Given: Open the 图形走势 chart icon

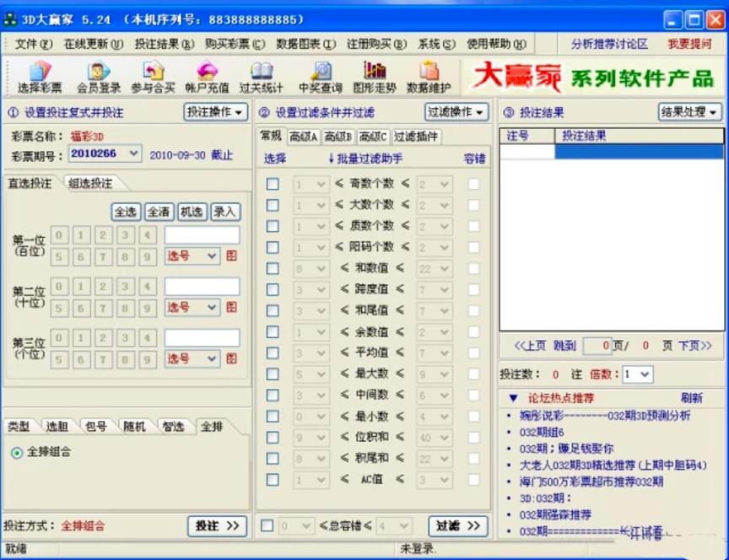Looking at the screenshot, I should coord(375,77).
